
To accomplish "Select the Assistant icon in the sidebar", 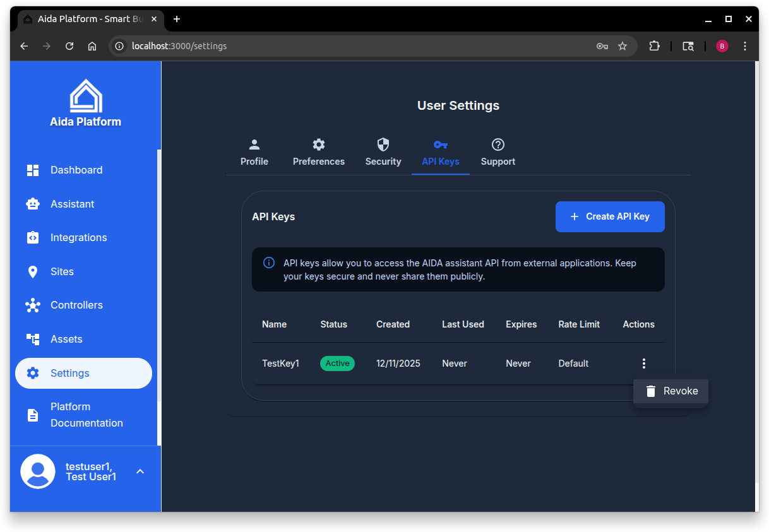I will (x=33, y=203).
